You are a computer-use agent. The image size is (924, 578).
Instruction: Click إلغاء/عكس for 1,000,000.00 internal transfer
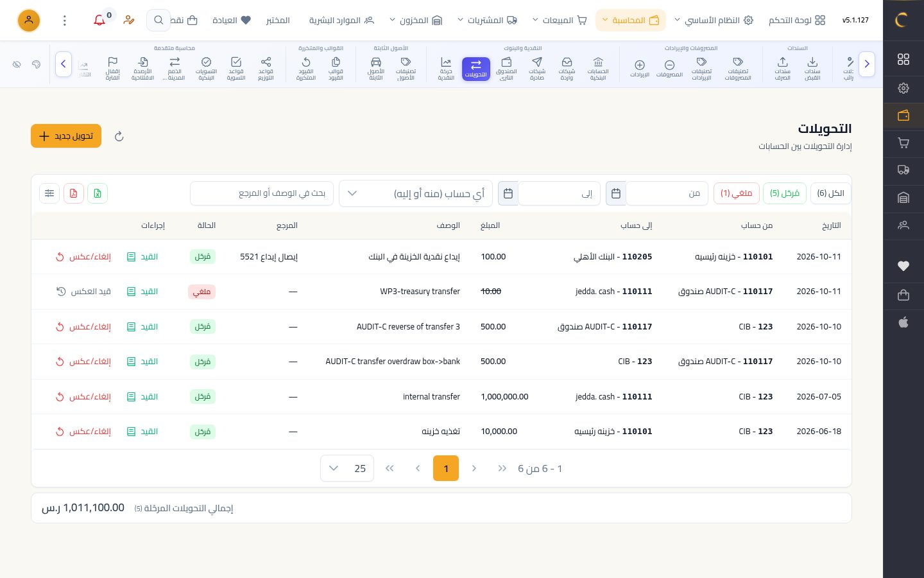pos(83,397)
